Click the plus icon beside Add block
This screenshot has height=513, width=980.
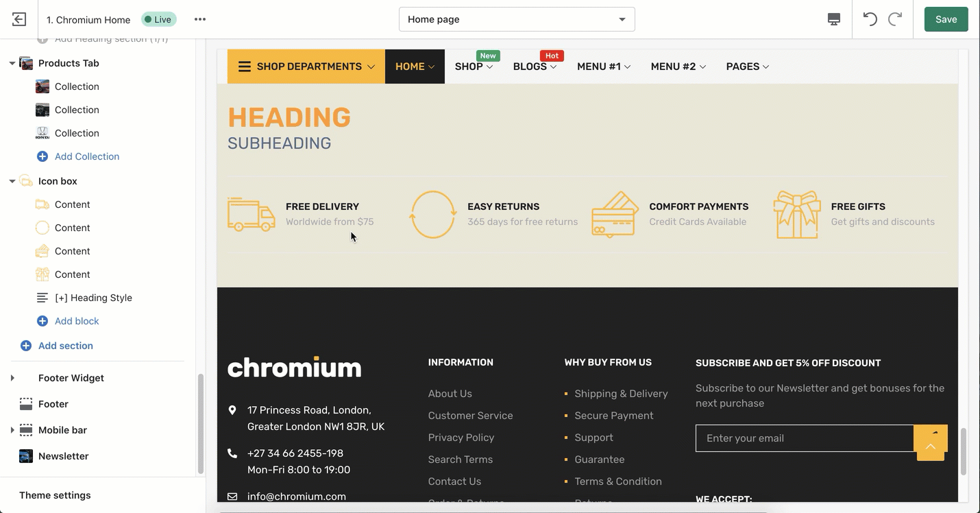[42, 321]
